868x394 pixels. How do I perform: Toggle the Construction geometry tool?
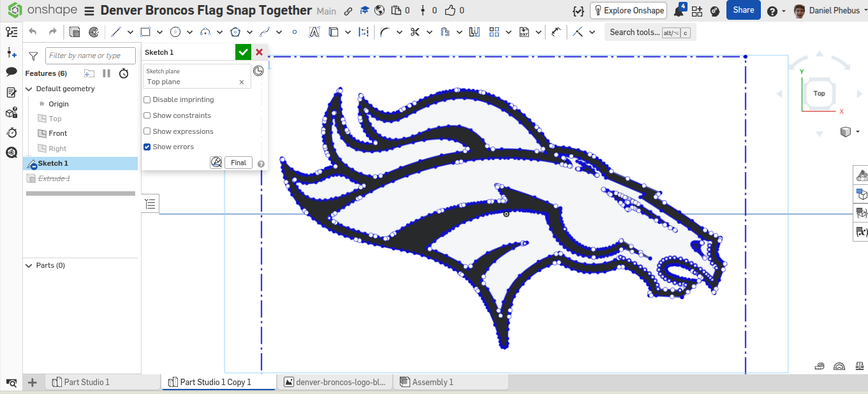tap(364, 32)
